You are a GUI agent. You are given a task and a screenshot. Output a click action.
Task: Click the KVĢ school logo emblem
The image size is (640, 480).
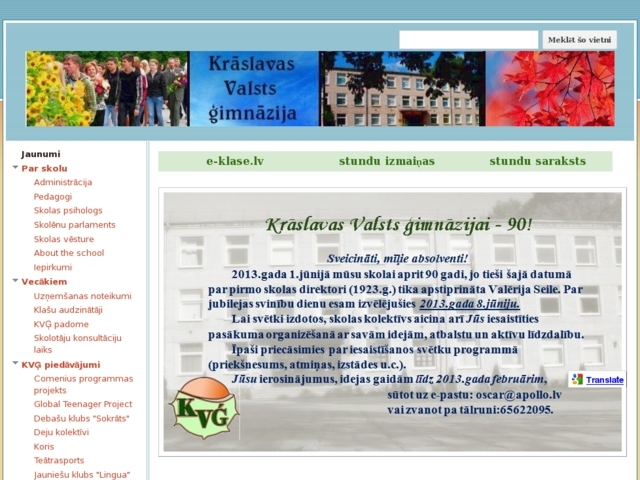[x=204, y=407]
